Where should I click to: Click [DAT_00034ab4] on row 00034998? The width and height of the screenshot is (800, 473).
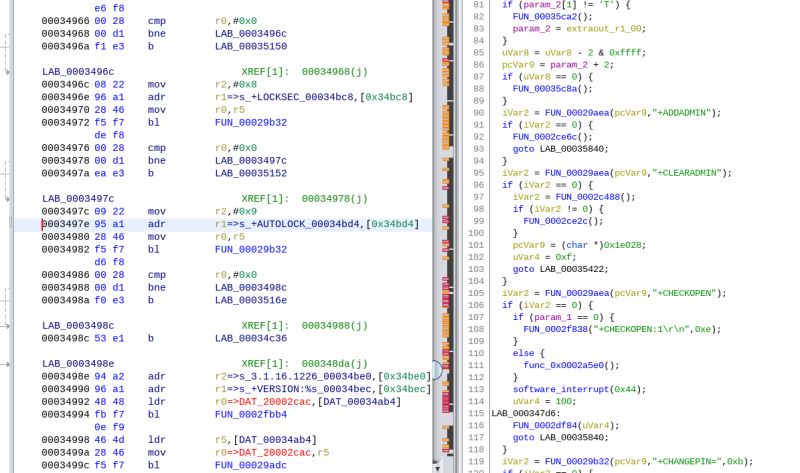(x=275, y=440)
